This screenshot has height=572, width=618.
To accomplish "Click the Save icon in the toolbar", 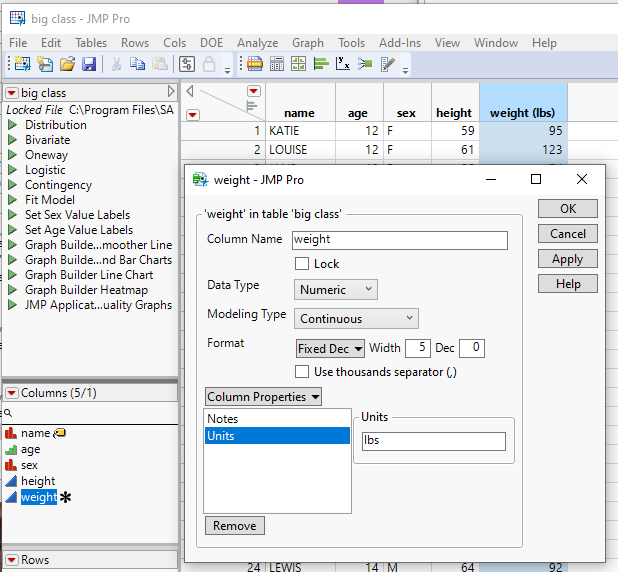I will coord(89,64).
